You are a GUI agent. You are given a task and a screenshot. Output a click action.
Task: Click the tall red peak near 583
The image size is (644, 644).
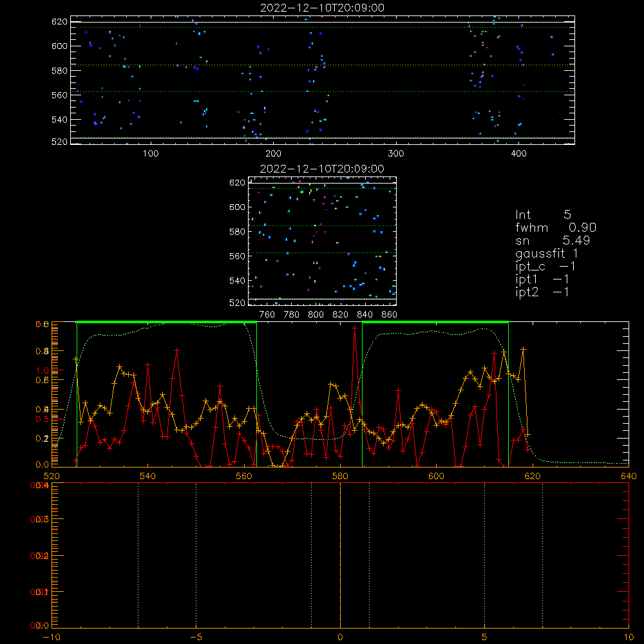pos(354,328)
